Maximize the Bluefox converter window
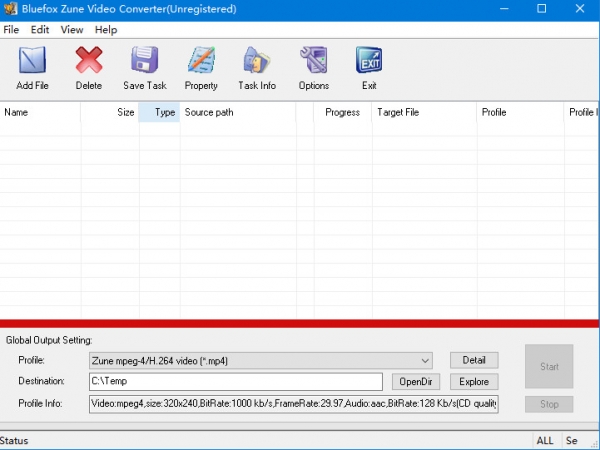The image size is (600, 450). (x=541, y=8)
